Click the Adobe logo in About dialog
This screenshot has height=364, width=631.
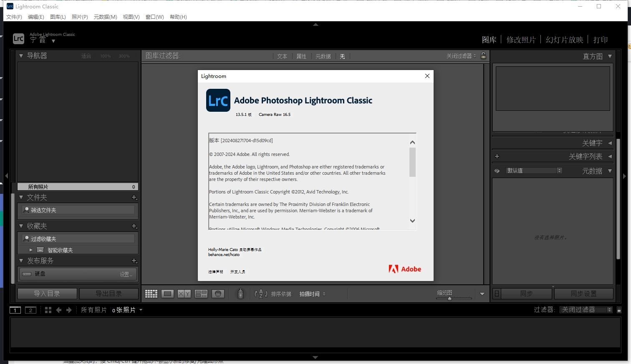pyautogui.click(x=405, y=269)
